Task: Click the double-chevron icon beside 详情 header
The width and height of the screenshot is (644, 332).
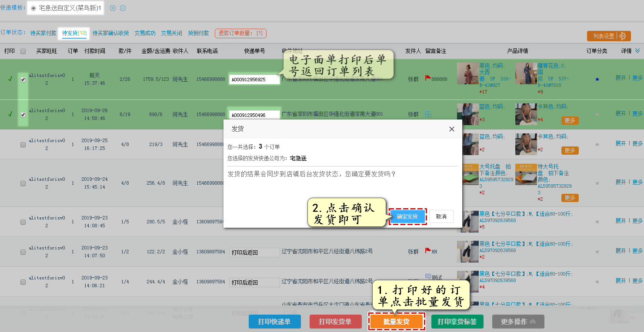Action: [x=637, y=51]
